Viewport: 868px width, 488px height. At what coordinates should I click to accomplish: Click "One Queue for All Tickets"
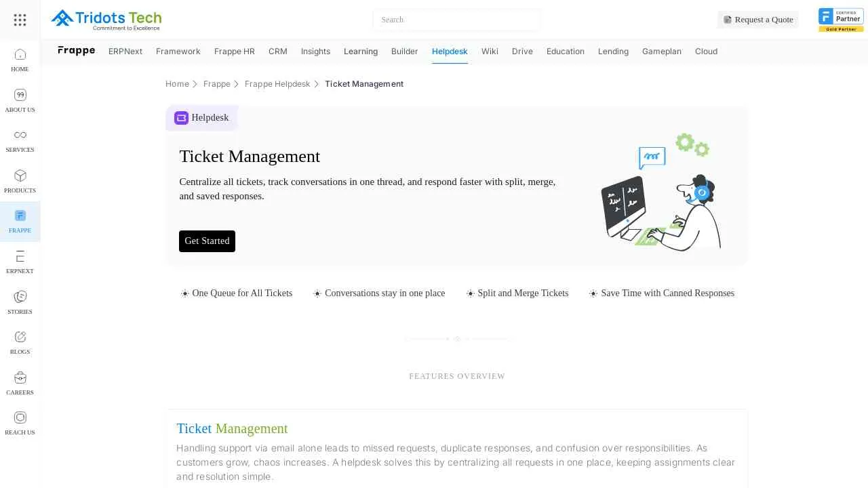click(x=242, y=293)
